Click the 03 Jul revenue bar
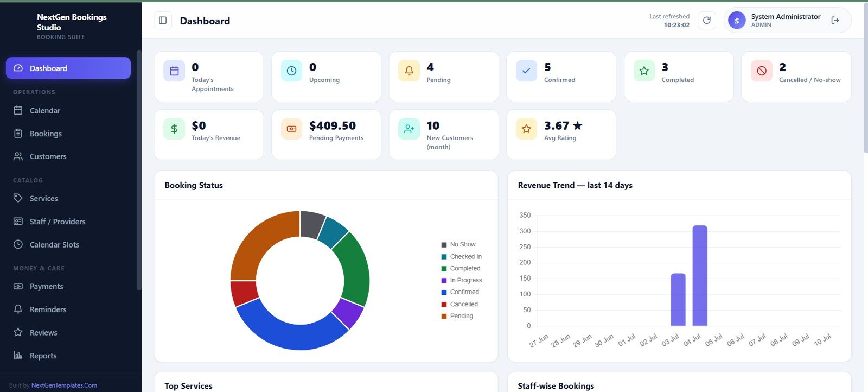Screen dimensions: 868x392 point(678,300)
